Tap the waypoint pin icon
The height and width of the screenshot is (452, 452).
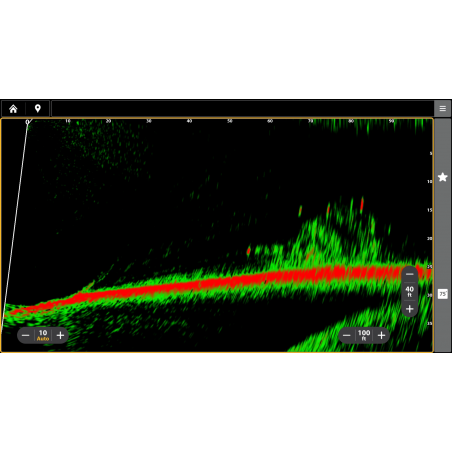click(38, 109)
